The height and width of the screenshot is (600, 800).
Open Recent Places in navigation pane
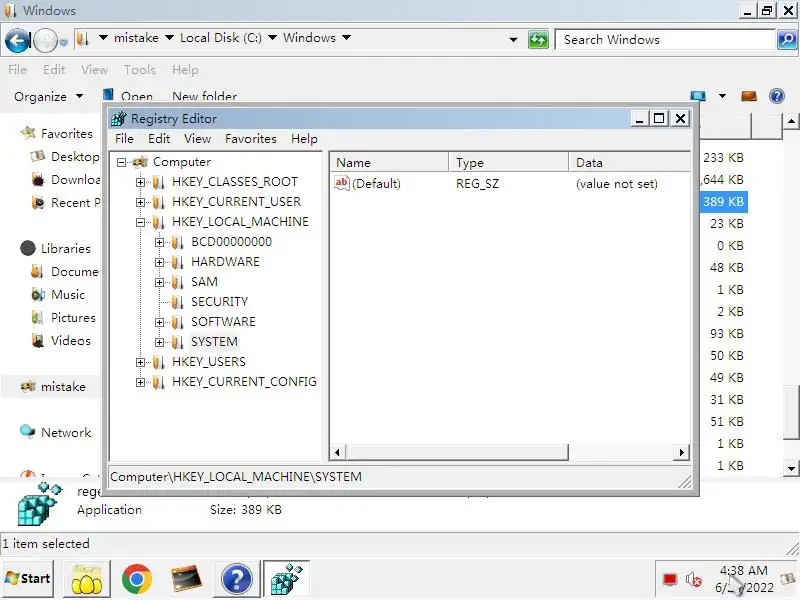click(x=76, y=203)
